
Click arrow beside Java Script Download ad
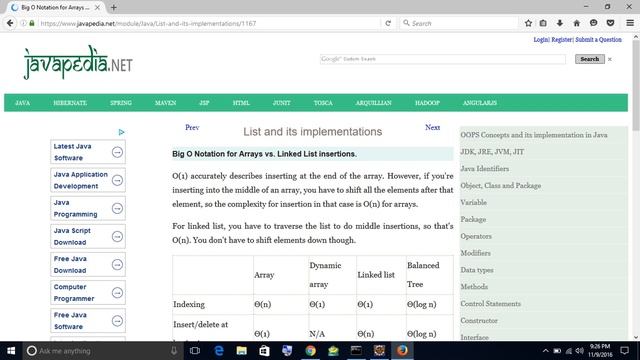[117, 237]
